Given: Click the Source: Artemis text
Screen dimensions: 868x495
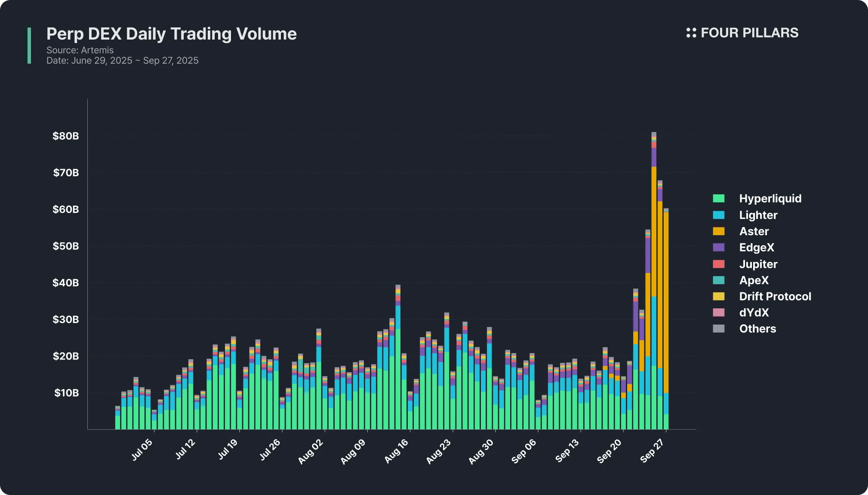Looking at the screenshot, I should pos(80,50).
